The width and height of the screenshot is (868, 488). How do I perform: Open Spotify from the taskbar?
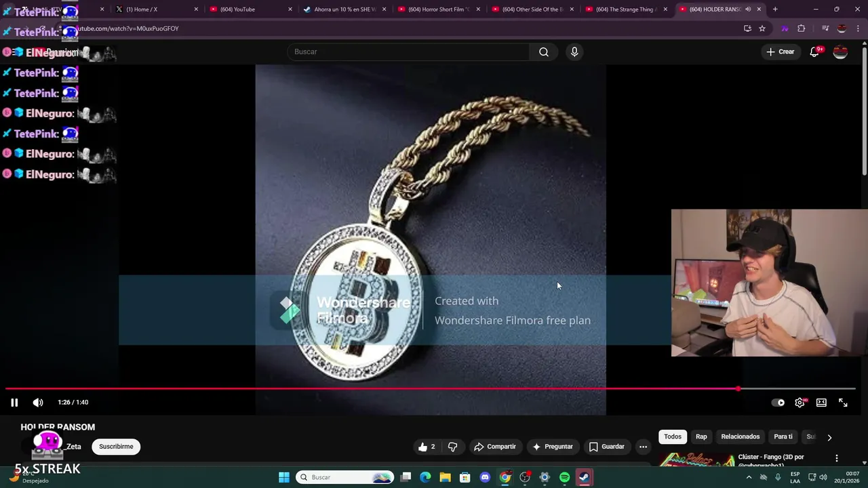(x=564, y=477)
